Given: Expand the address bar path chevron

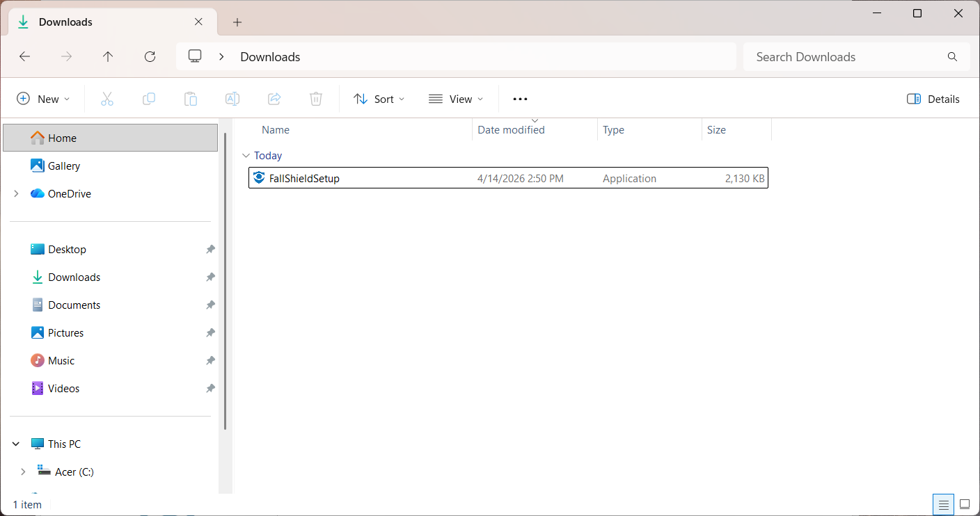Looking at the screenshot, I should [x=221, y=57].
